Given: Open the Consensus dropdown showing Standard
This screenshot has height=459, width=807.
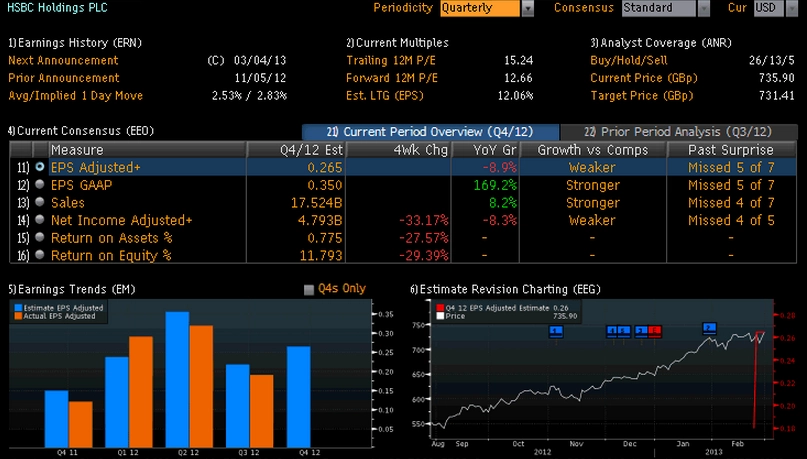Looking at the screenshot, I should point(665,8).
